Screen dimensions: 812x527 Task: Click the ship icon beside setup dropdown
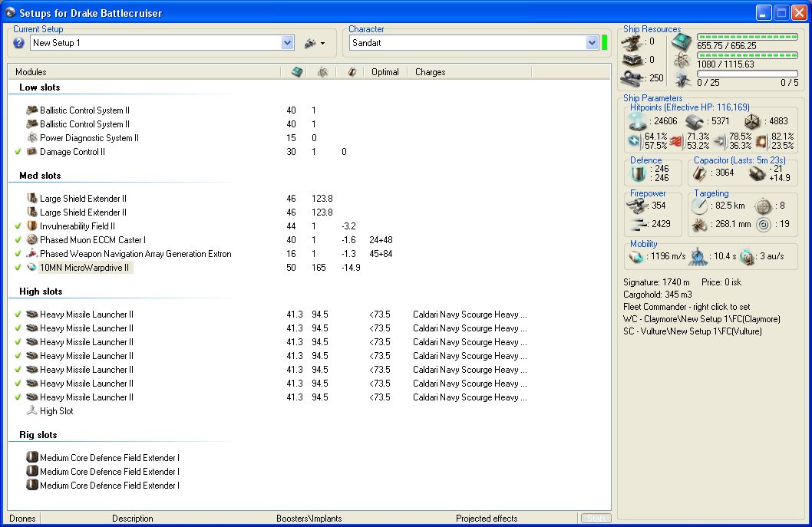click(x=310, y=44)
